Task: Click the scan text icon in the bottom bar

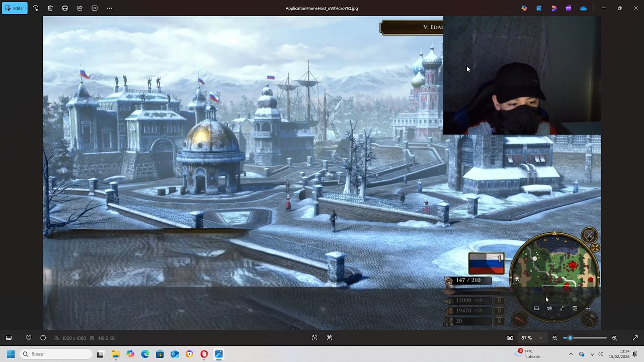Action: pos(330,338)
